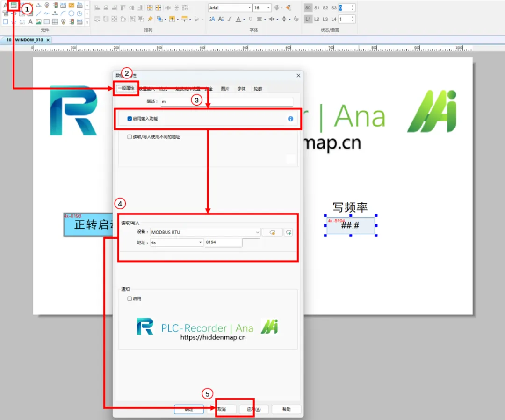Toggle italic text formatting
The width and height of the screenshot is (505, 420).
tap(230, 19)
